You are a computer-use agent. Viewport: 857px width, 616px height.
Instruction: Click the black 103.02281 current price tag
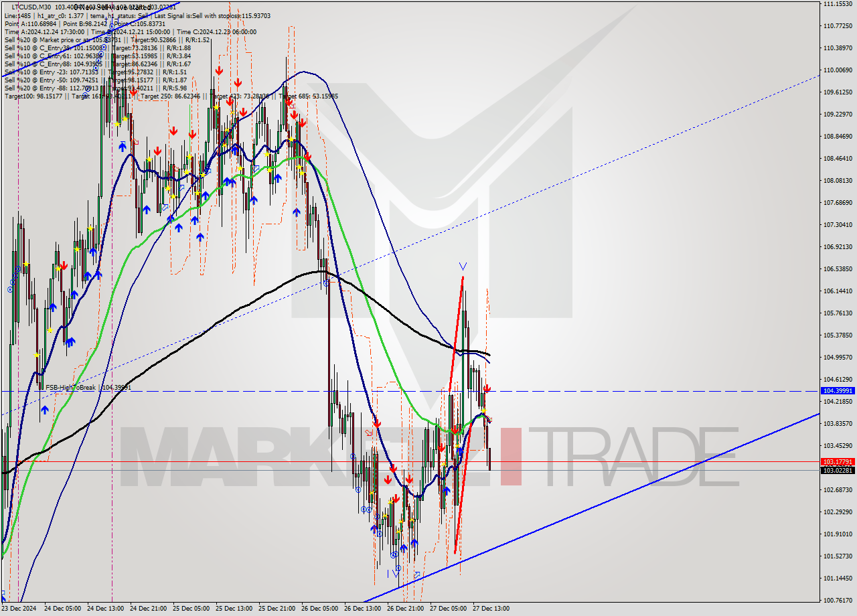coord(838,470)
